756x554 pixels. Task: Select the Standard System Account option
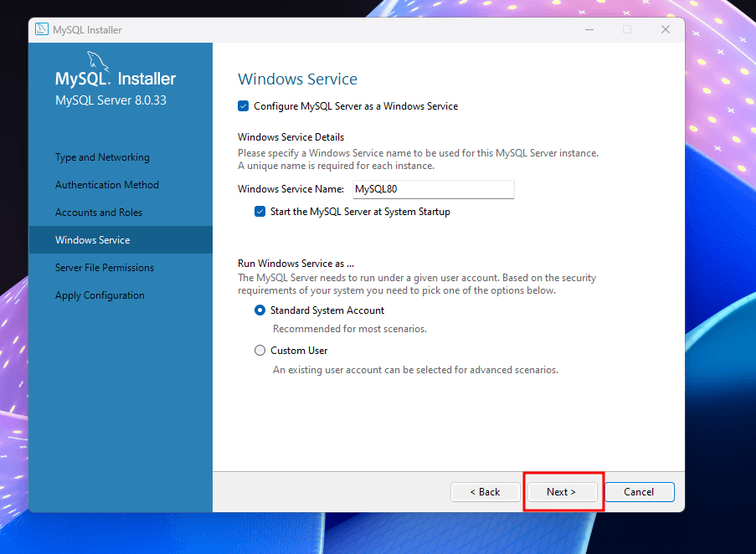click(260, 310)
